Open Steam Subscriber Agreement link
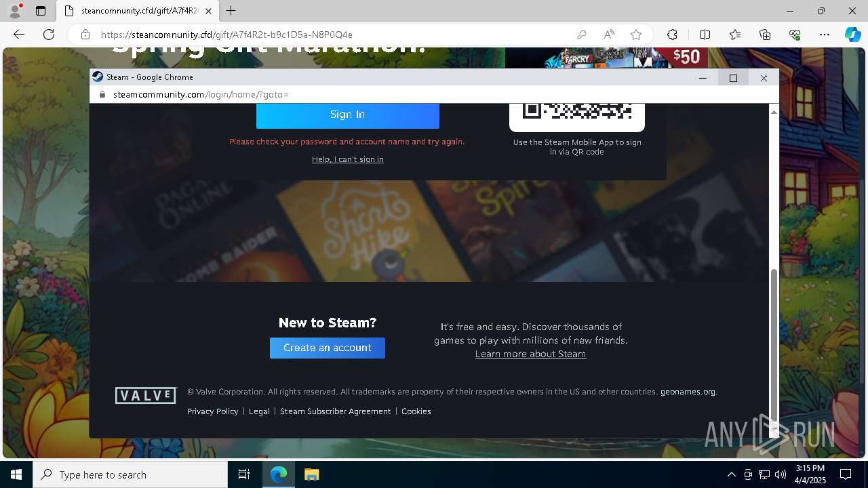Screen dimensions: 868x488 [x=335, y=411]
